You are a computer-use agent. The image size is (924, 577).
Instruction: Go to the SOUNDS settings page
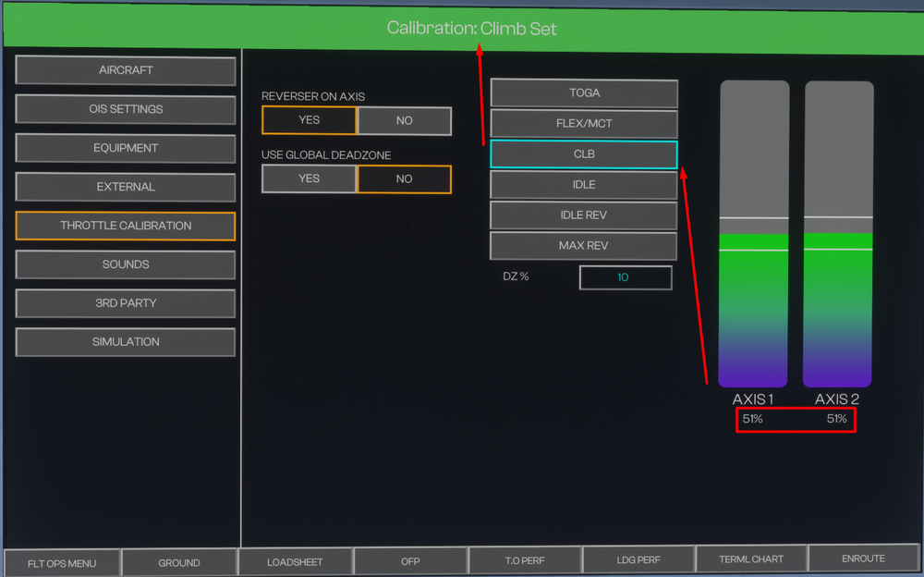[x=126, y=264]
